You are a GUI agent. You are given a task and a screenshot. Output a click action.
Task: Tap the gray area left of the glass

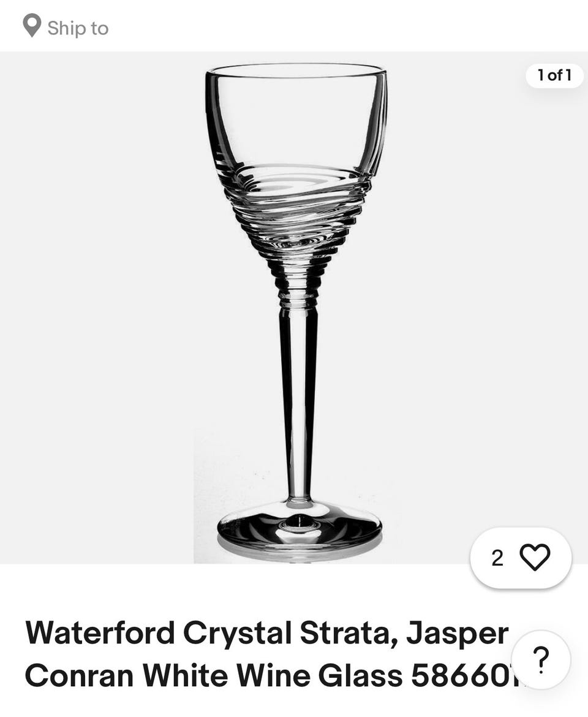pyautogui.click(x=97, y=307)
